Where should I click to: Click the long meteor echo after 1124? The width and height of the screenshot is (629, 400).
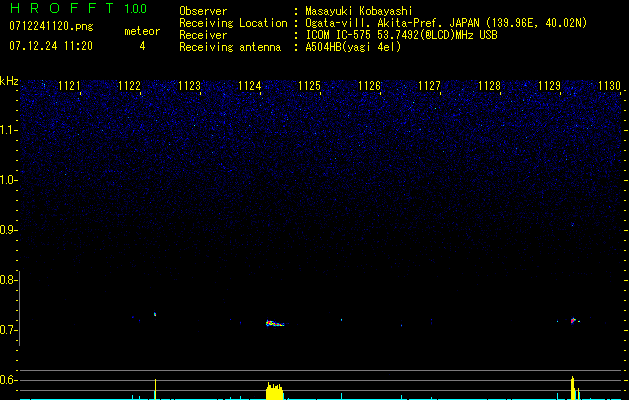275,323
